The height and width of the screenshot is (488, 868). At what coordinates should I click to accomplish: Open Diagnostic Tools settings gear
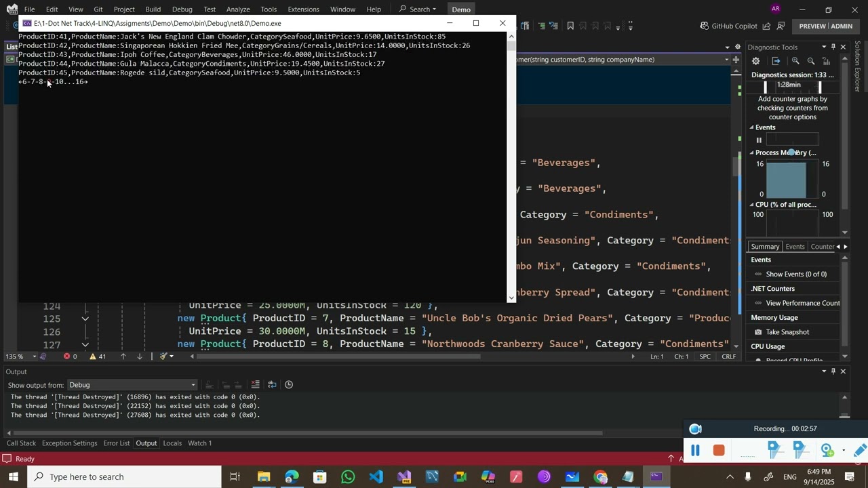click(756, 61)
